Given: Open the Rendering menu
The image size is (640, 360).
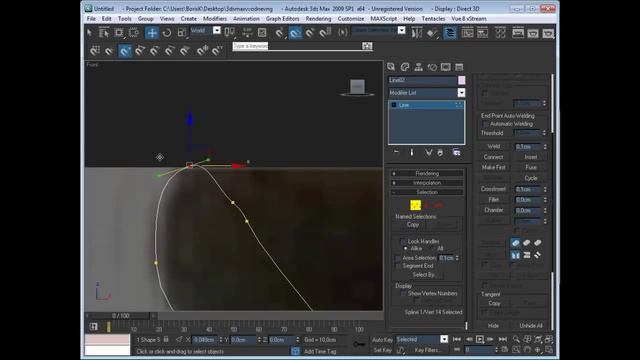Looking at the screenshot, I should tap(318, 19).
